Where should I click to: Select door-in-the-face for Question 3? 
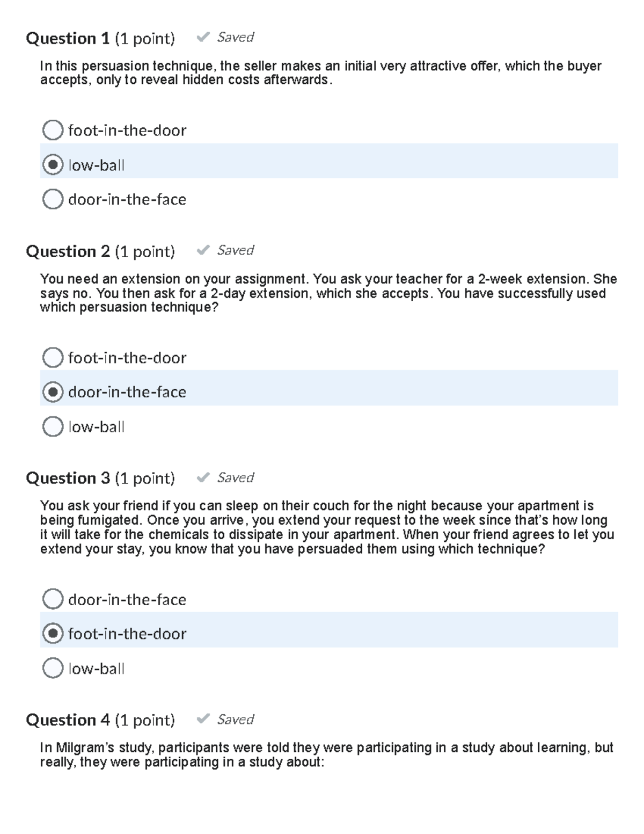click(54, 598)
